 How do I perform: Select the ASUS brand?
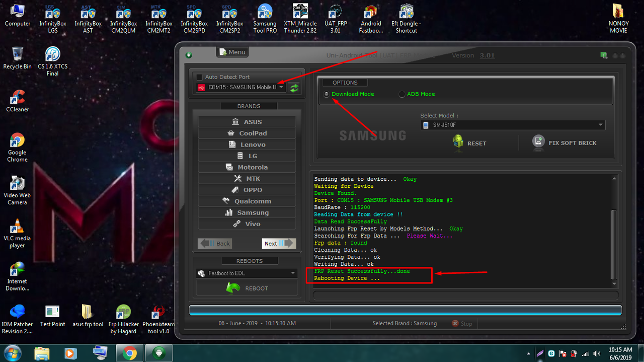click(247, 122)
